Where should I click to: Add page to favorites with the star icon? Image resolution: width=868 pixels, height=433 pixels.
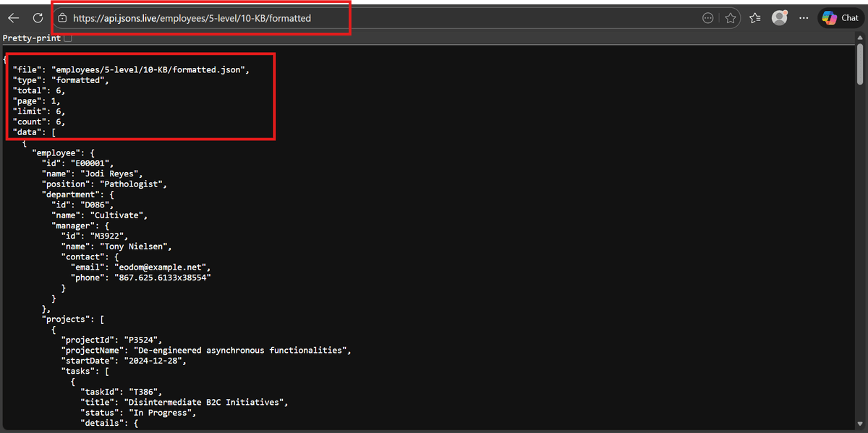731,18
